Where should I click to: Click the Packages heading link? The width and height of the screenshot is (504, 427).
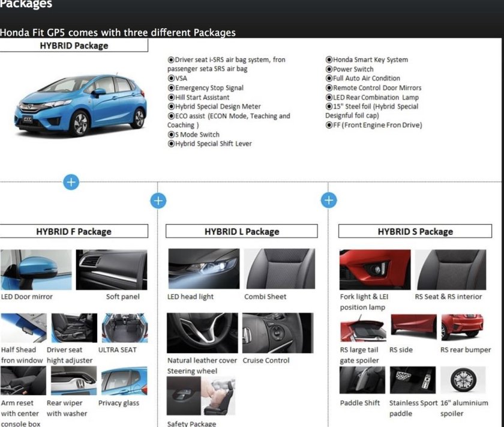coord(26,5)
